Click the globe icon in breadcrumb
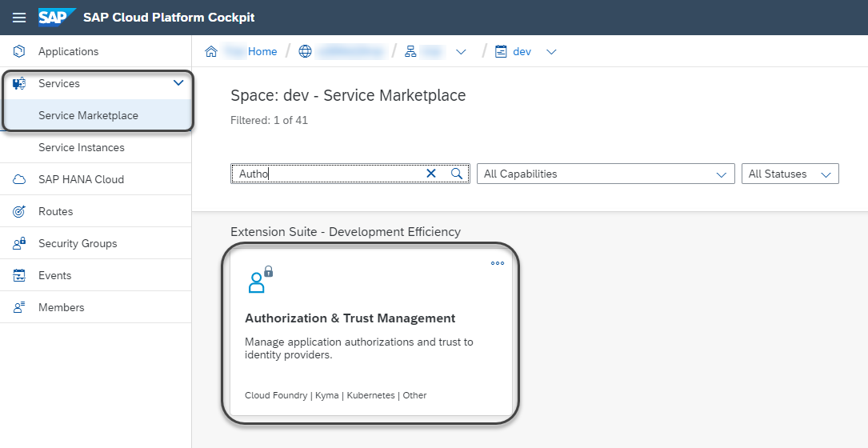 [305, 51]
